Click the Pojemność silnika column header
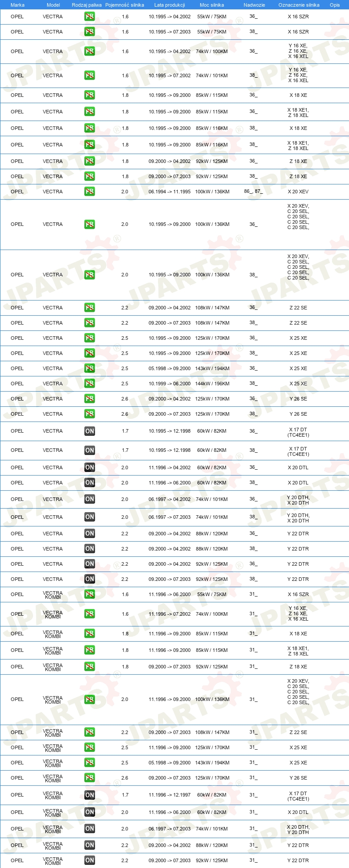Viewport: 349px width, 868px height. 125,5
